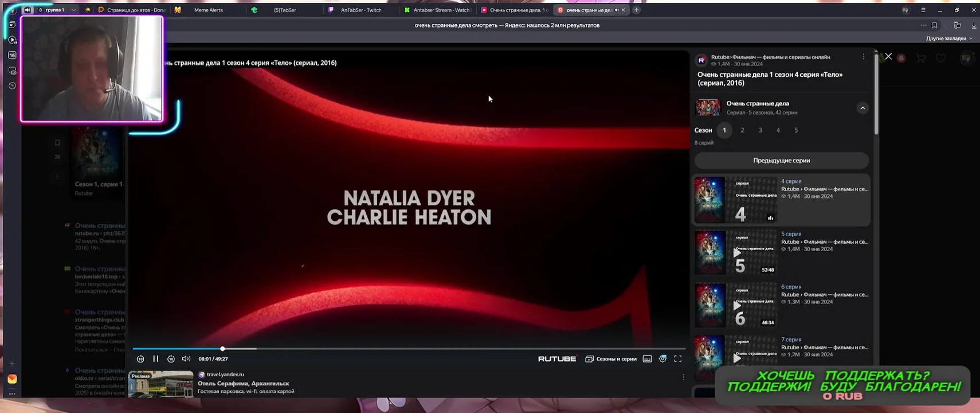This screenshot has width=980, height=413.
Task: Open sidebar history clock icon
Action: coord(12,85)
